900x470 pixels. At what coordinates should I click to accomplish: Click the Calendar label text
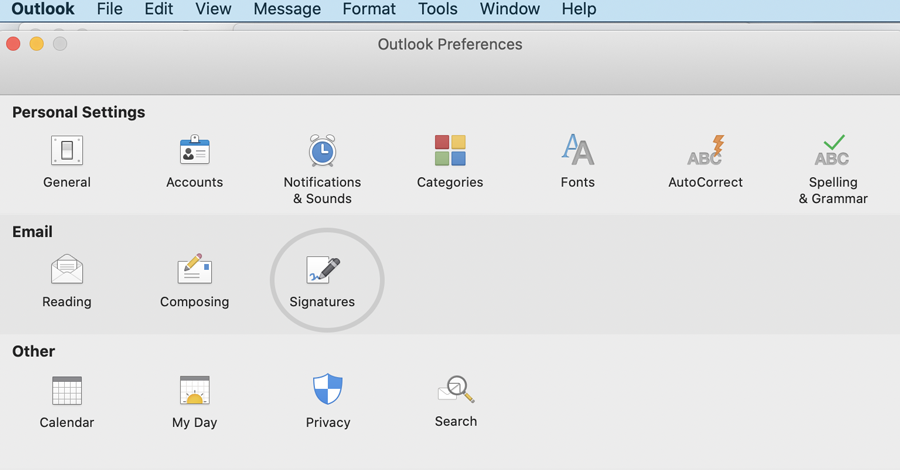(x=67, y=422)
